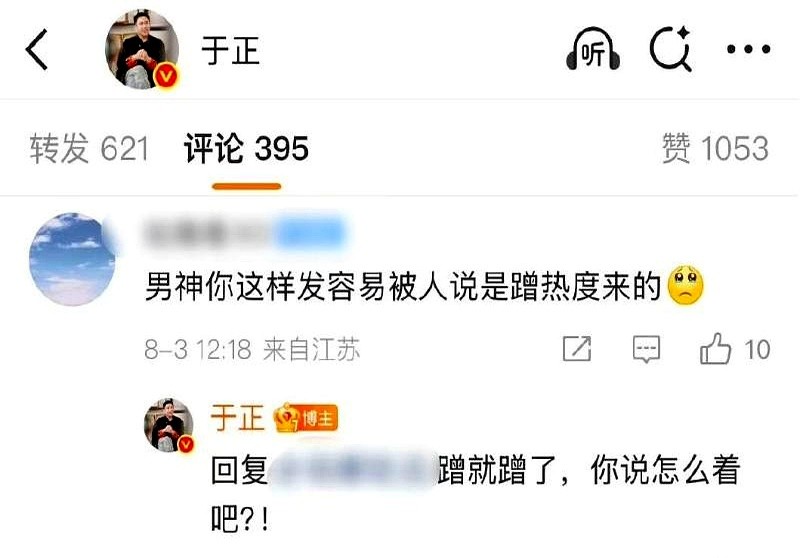Open the listen headphones icon
This screenshot has width=800, height=558.
593,49
